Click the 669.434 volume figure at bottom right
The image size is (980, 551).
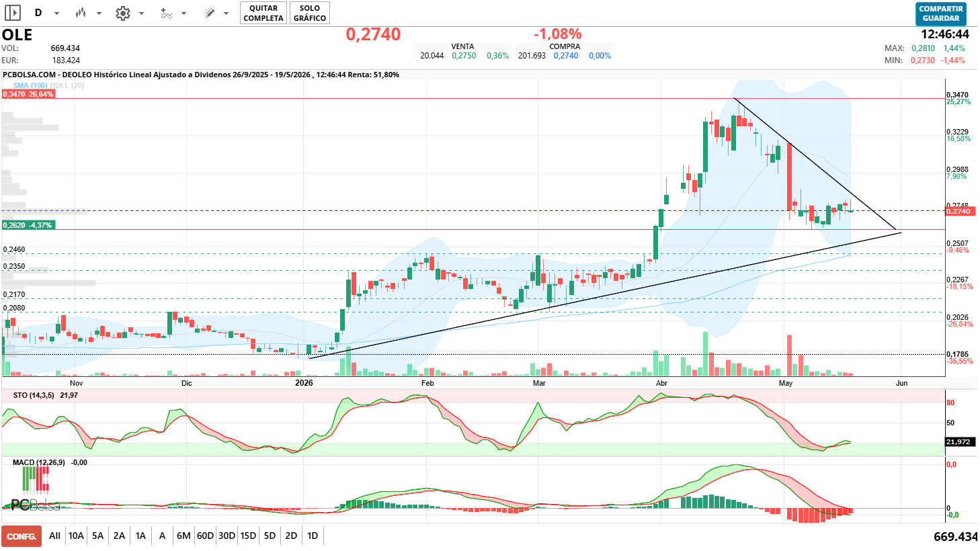click(955, 536)
